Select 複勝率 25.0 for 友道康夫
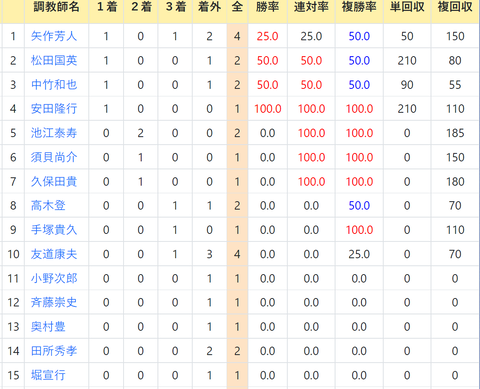 click(x=359, y=254)
